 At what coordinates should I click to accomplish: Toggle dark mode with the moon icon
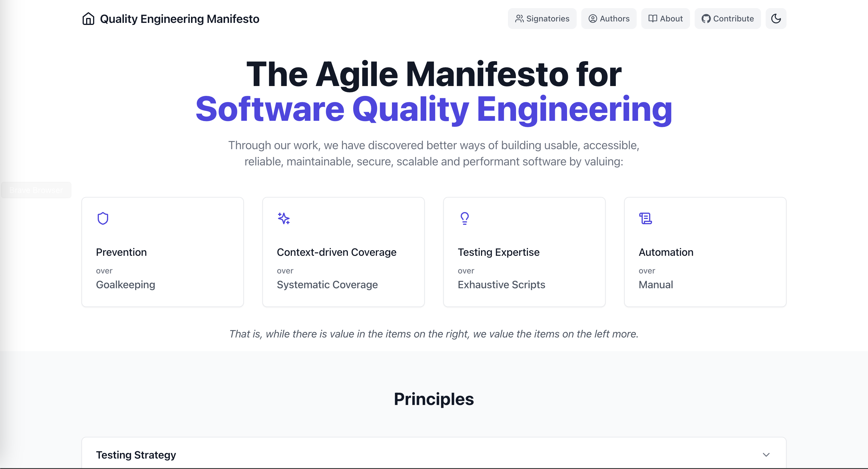click(776, 19)
